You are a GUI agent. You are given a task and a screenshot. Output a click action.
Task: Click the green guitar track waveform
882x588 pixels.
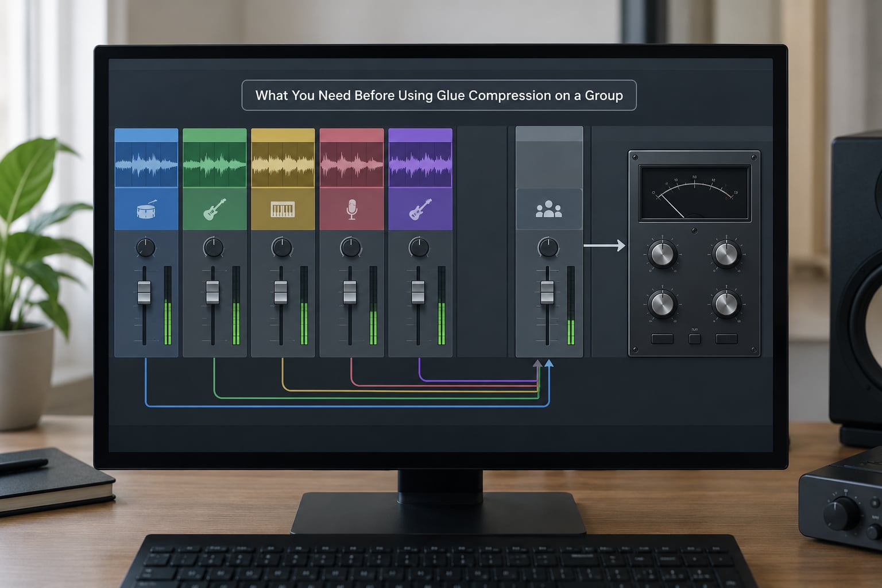[x=214, y=164]
